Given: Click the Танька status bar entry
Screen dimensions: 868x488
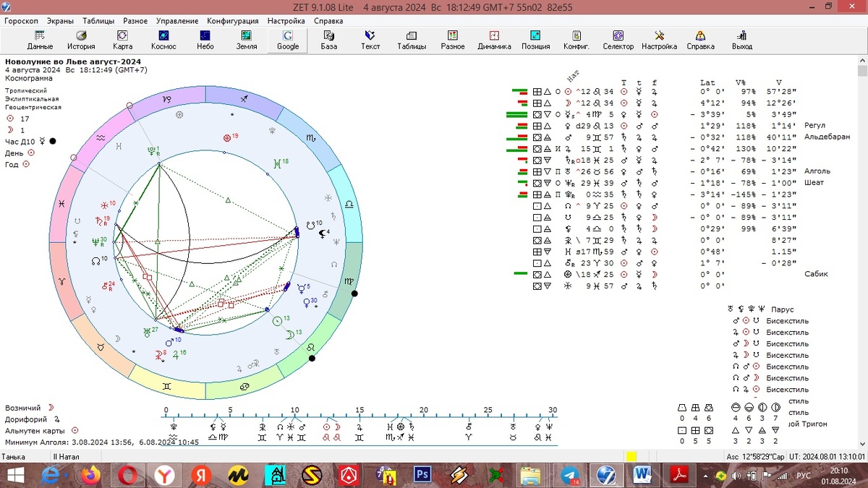Looking at the screenshot, I should coord(14,457).
